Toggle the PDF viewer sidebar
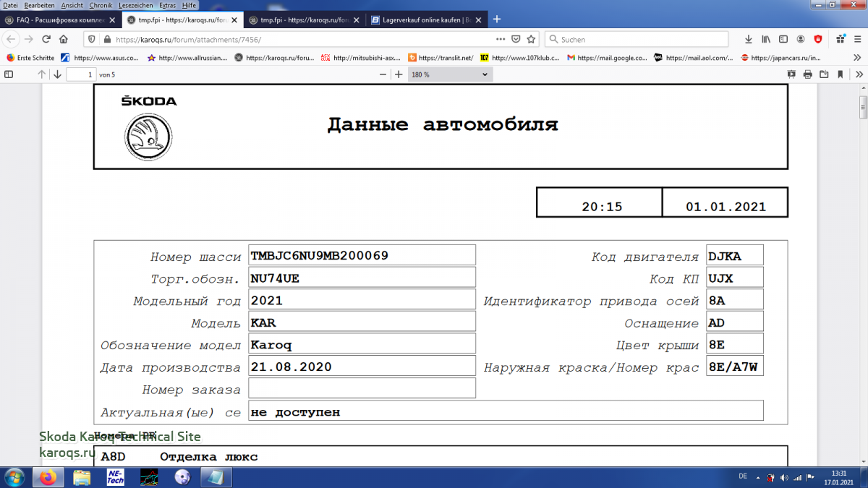 (x=9, y=74)
